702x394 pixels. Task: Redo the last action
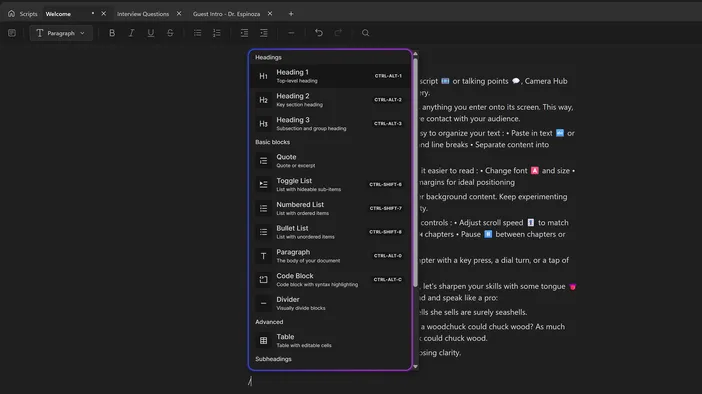[338, 33]
